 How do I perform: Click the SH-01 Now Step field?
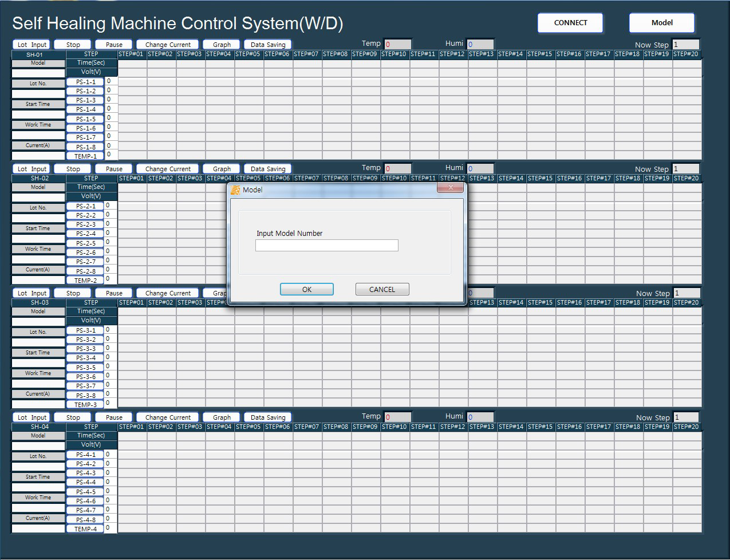pos(685,45)
